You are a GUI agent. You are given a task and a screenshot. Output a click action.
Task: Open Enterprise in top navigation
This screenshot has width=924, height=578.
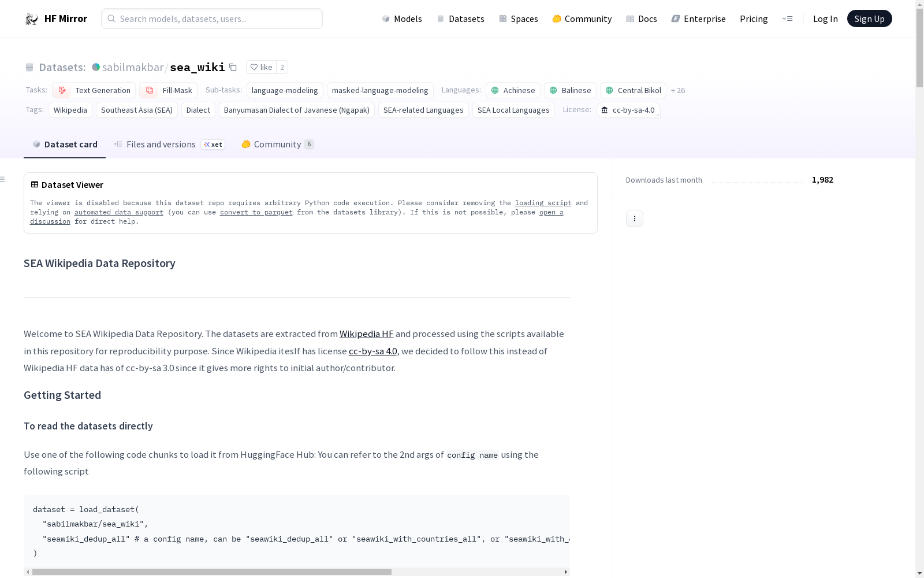point(698,18)
